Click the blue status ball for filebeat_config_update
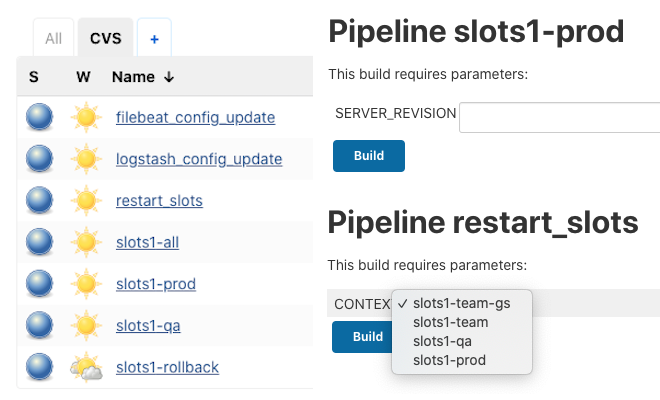Image resolution: width=660 pixels, height=400 pixels. 39,117
